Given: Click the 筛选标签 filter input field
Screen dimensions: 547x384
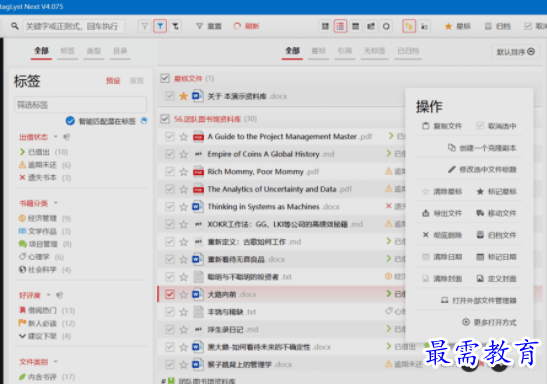Looking at the screenshot, I should 81,105.
